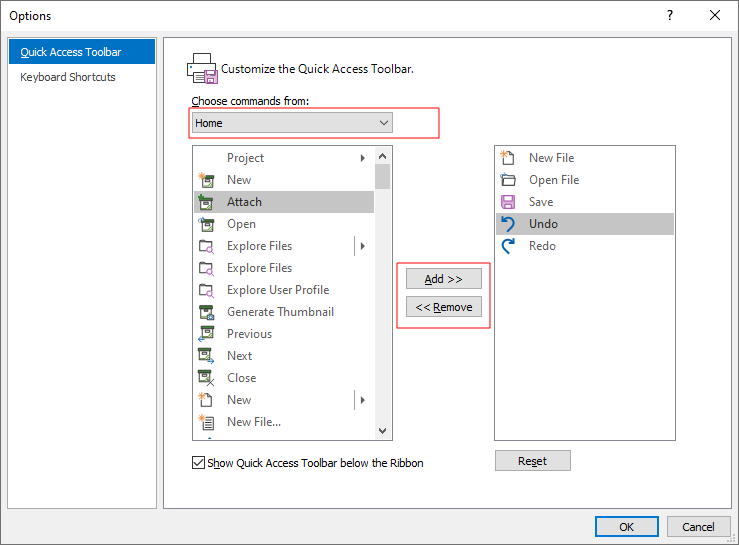This screenshot has width=739, height=545.
Task: Expand the Project submenu arrow
Action: coord(362,158)
